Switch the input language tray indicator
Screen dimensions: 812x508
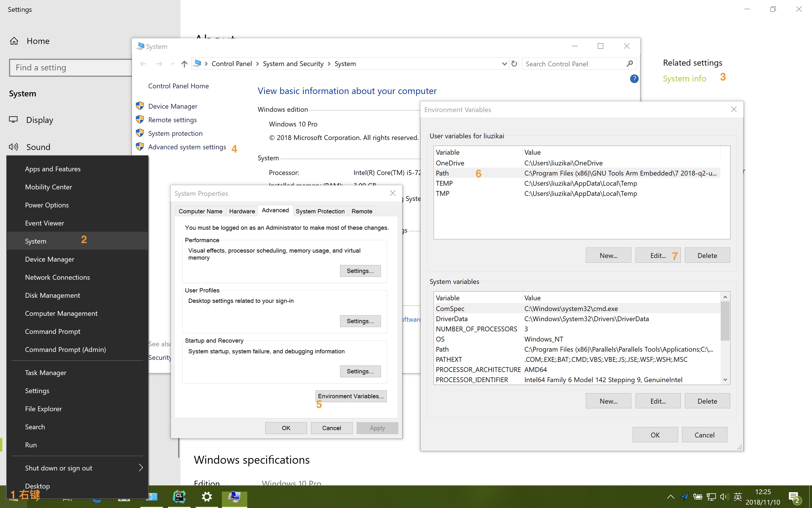[738, 497]
